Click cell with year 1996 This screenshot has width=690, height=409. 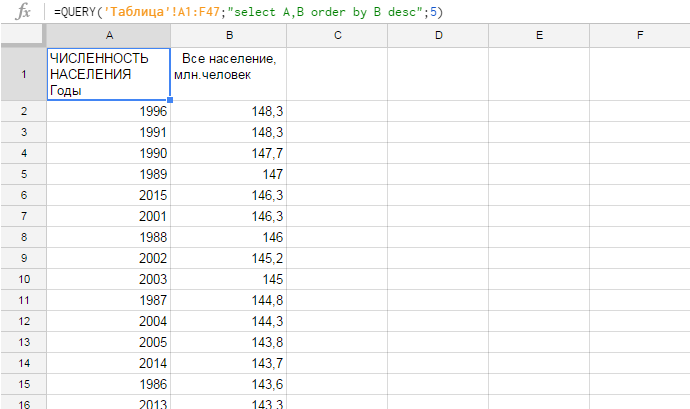click(x=109, y=111)
